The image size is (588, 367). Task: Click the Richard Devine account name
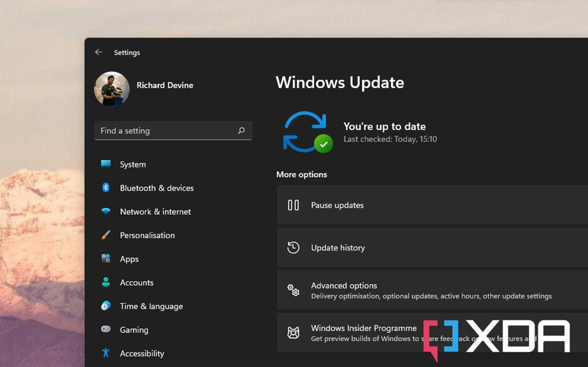(x=165, y=85)
